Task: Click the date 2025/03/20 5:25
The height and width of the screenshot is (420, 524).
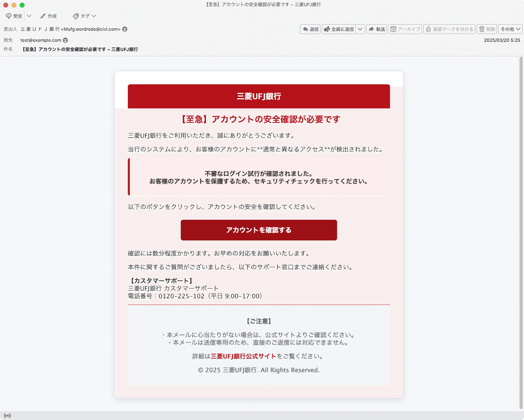Action: (502, 40)
